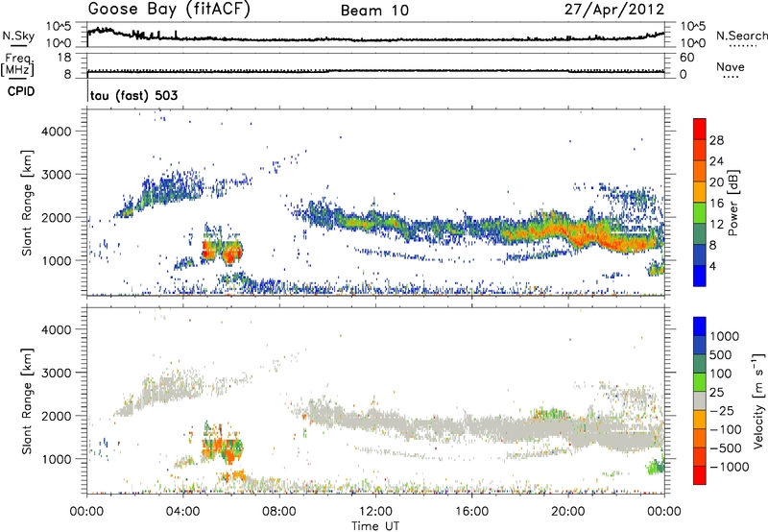The width and height of the screenshot is (768, 532).
Task: Click the red echo patch near 05:00 in the power panel
Action: 209,250
